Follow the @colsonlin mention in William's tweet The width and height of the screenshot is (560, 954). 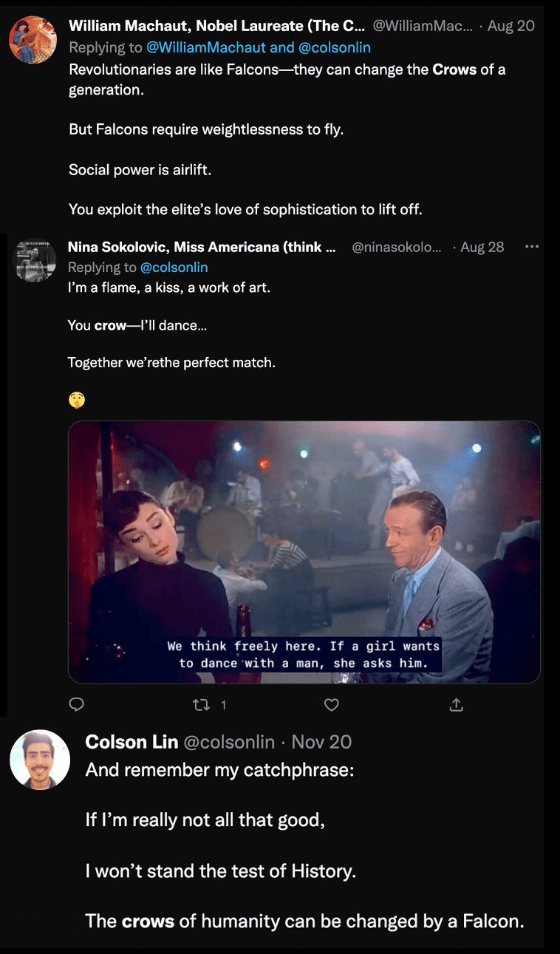click(335, 47)
